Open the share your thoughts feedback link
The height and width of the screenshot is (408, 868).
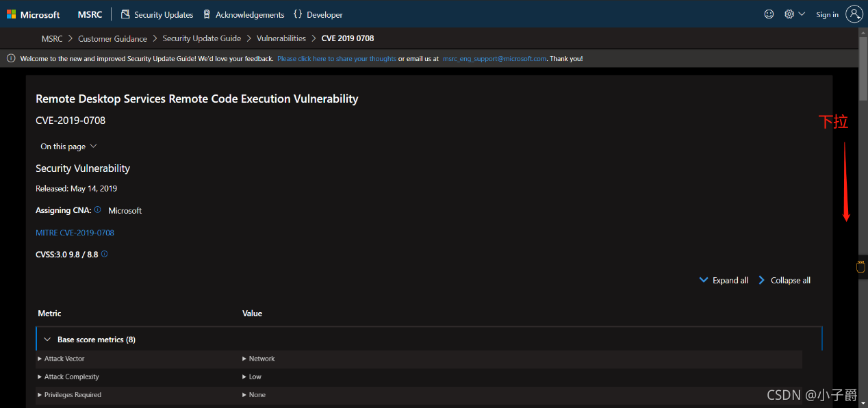click(337, 59)
